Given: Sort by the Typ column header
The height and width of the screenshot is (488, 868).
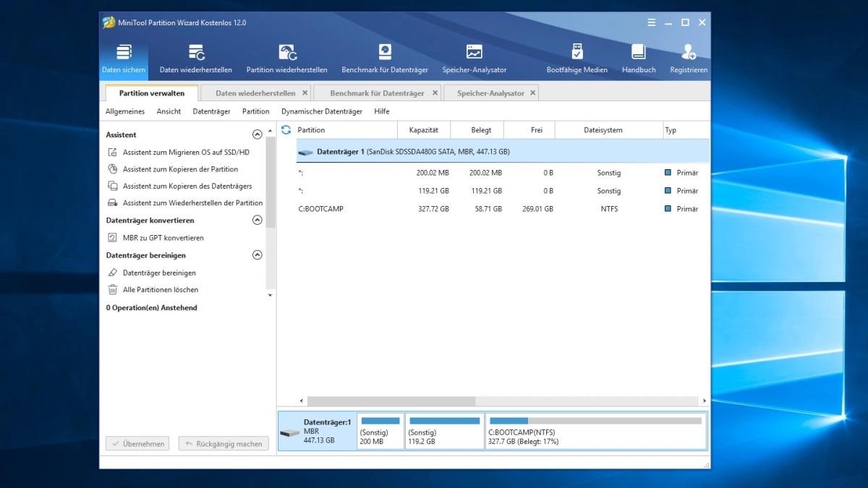Looking at the screenshot, I should click(686, 130).
